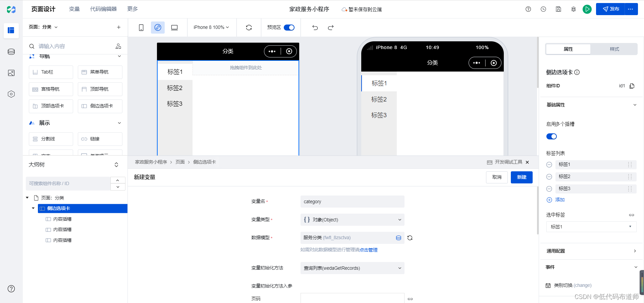Collapse the 事件 section

pyautogui.click(x=636, y=267)
